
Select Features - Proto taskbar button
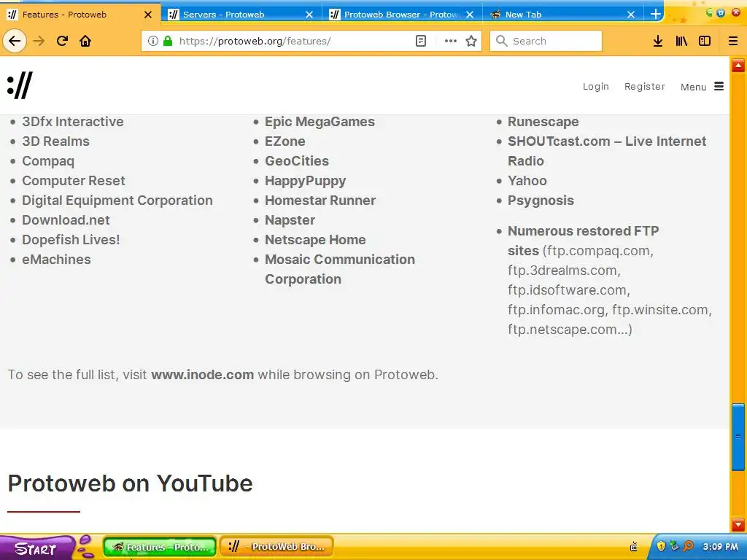[x=160, y=547]
